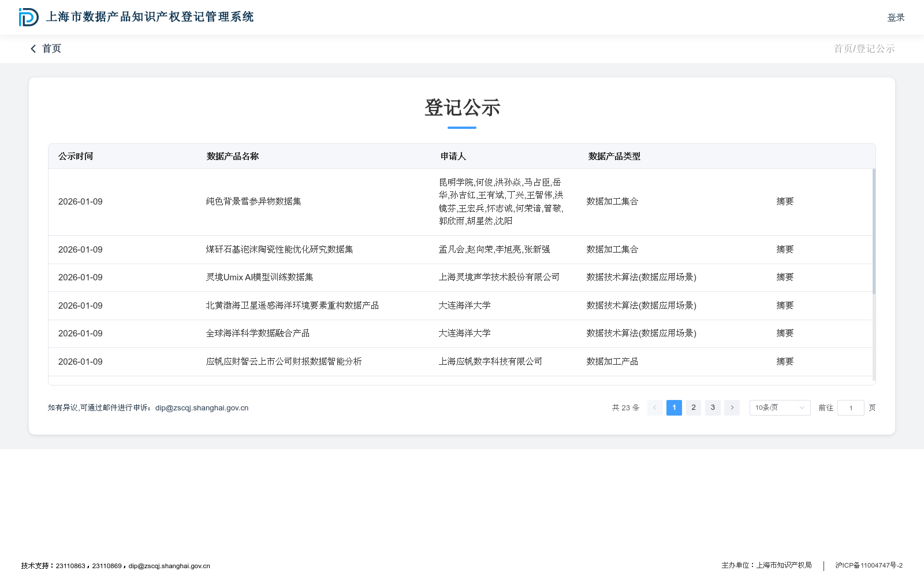
Task: Open 摘要 for 煤矸石基泡沫陶瓷性能优化研究数据集
Action: (785, 250)
